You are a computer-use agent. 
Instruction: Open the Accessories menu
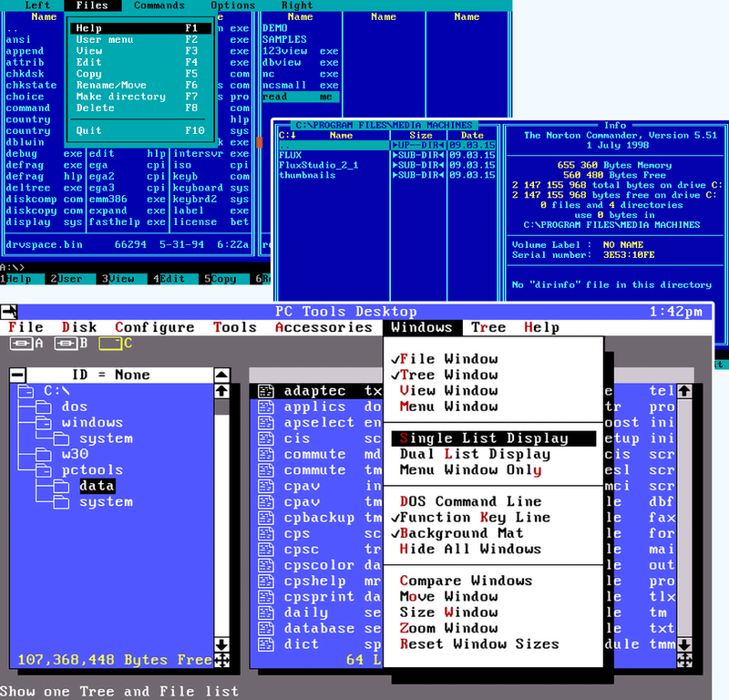pos(323,327)
